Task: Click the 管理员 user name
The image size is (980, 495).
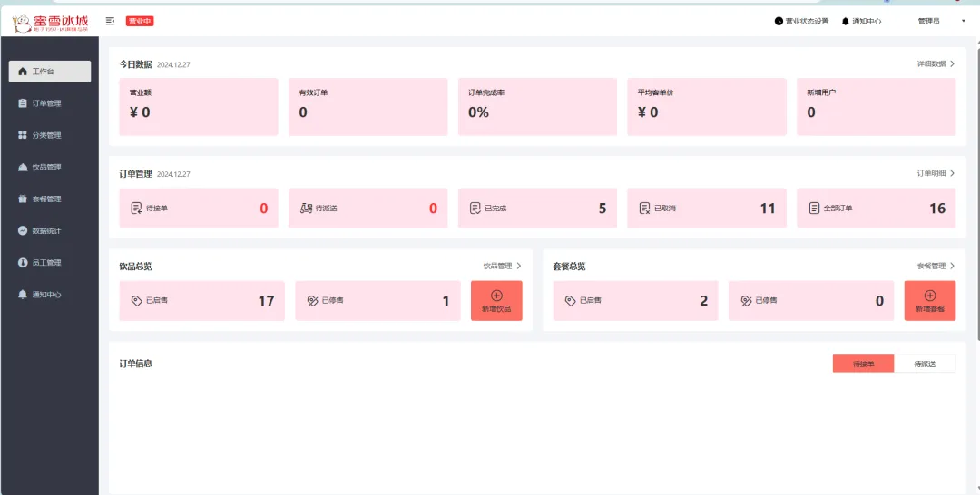Action: (929, 21)
